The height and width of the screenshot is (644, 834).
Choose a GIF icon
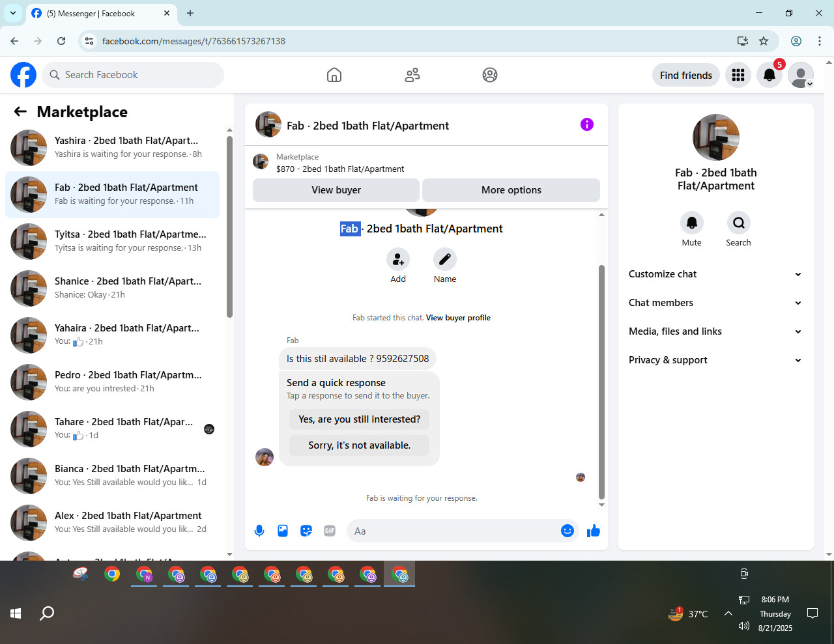[330, 531]
